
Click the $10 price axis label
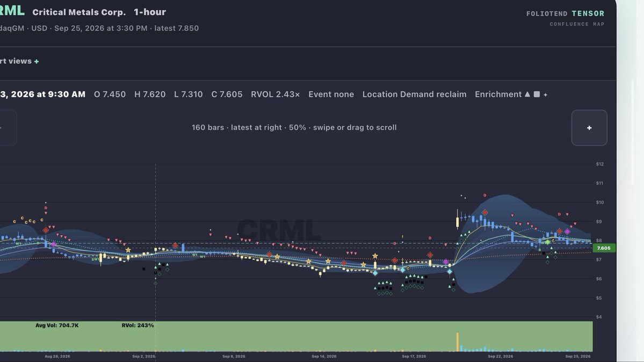(x=599, y=202)
